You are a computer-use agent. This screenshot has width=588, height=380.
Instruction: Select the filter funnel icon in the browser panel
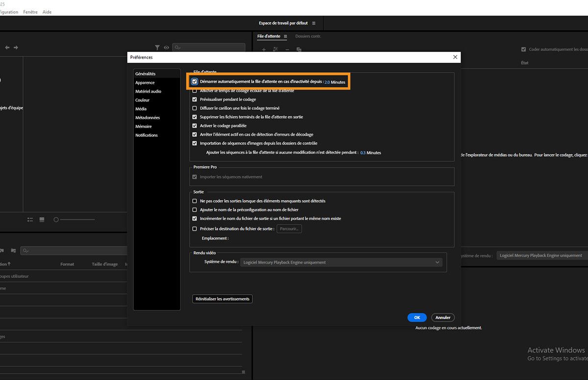coord(157,48)
